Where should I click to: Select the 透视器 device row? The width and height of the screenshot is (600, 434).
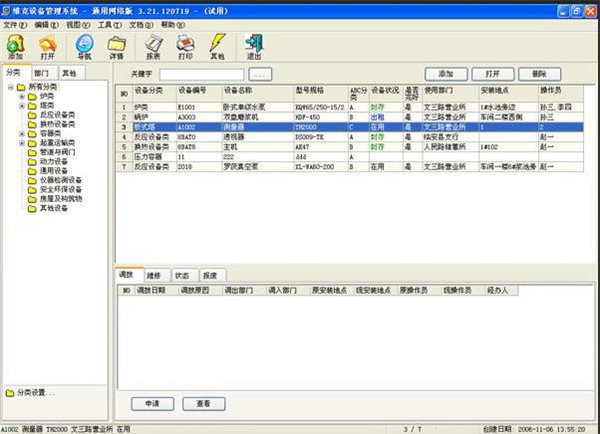(x=350, y=137)
